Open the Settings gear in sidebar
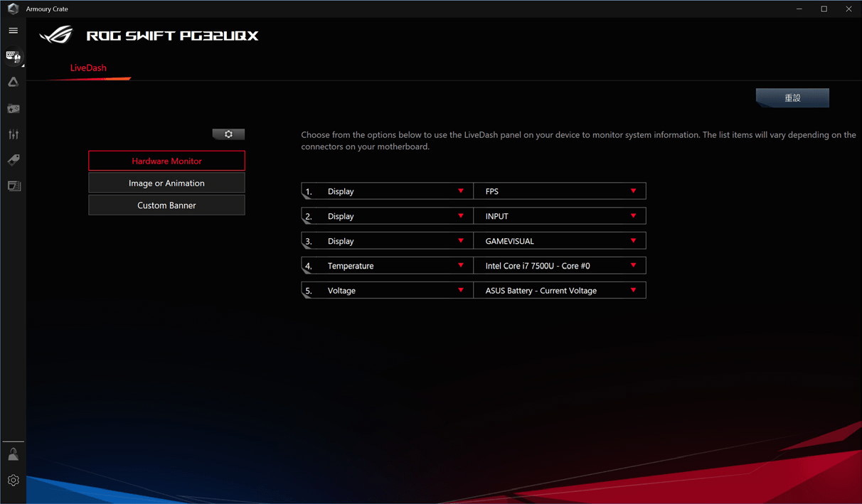This screenshot has width=862, height=504. (x=13, y=481)
